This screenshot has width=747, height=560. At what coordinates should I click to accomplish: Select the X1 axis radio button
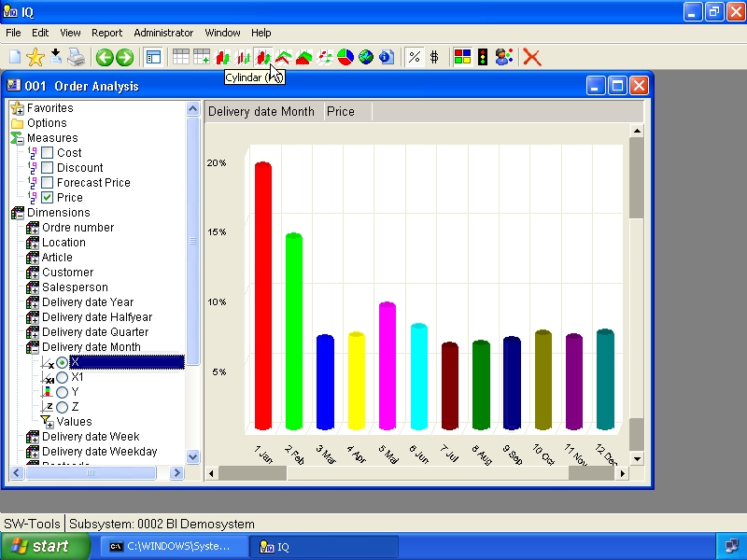click(x=62, y=377)
